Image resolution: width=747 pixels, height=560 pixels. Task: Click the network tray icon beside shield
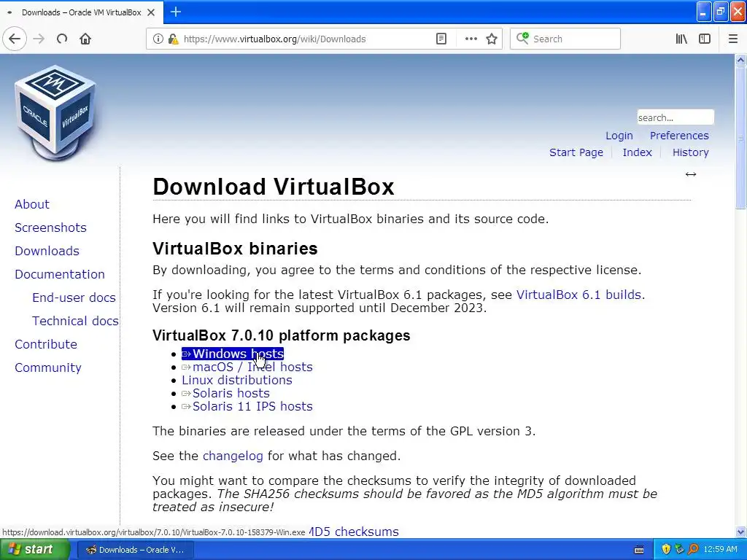[x=679, y=550]
